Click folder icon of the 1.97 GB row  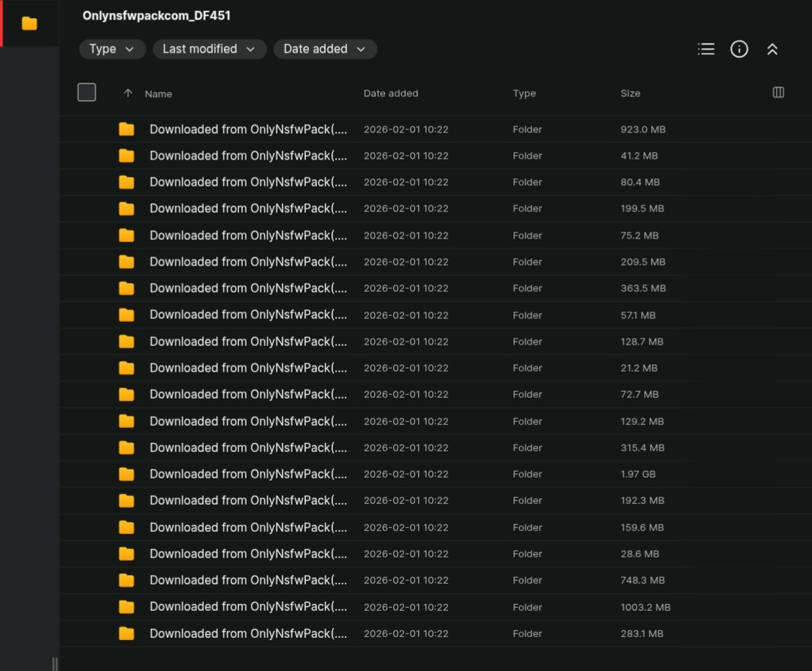[x=126, y=474]
